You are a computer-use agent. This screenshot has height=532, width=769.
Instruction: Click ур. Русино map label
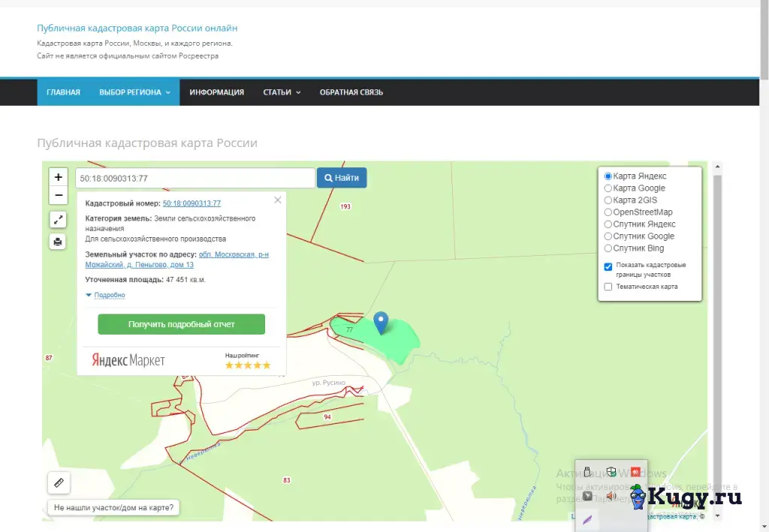point(329,383)
